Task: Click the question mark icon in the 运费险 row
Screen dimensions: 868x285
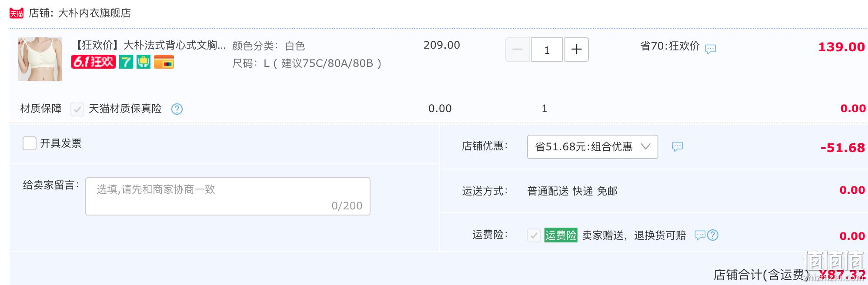Action: click(x=713, y=235)
